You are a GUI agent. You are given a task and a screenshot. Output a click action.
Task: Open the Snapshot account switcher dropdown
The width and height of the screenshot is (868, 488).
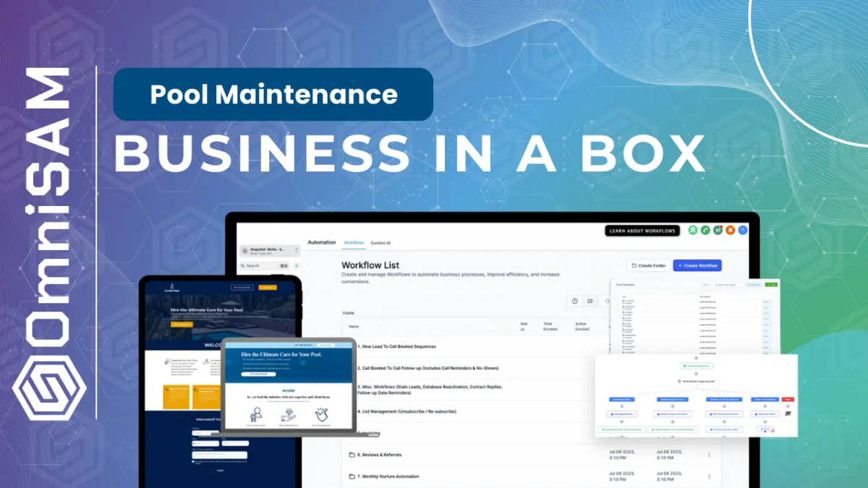click(x=271, y=251)
